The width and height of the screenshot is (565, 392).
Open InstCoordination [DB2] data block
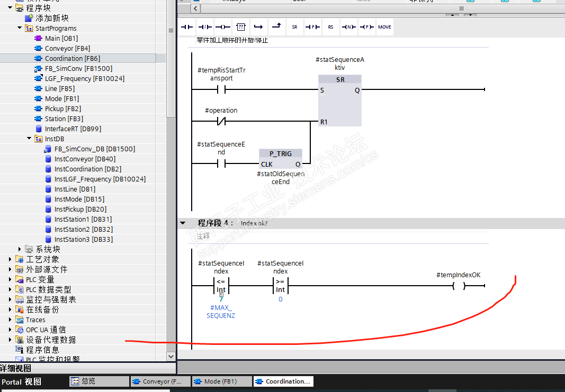(88, 169)
